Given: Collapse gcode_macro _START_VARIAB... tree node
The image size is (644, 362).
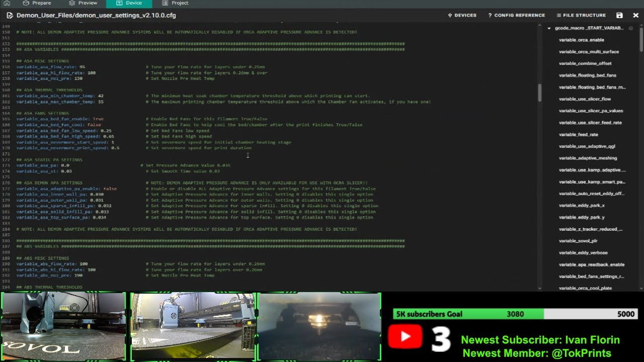Looking at the screenshot, I should [549, 28].
